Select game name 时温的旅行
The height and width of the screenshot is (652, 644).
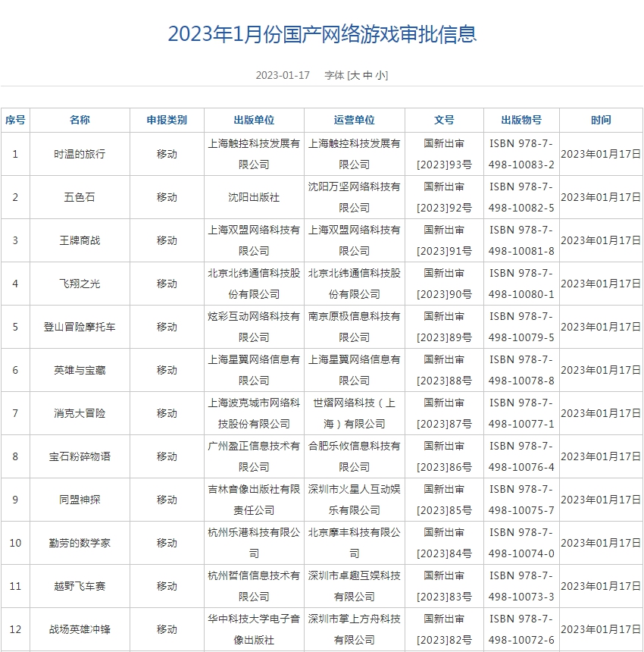(x=80, y=154)
